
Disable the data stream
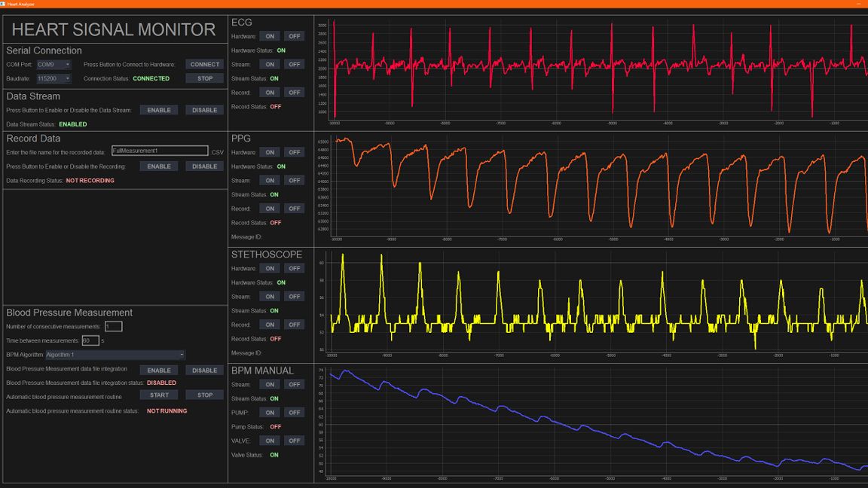click(203, 110)
